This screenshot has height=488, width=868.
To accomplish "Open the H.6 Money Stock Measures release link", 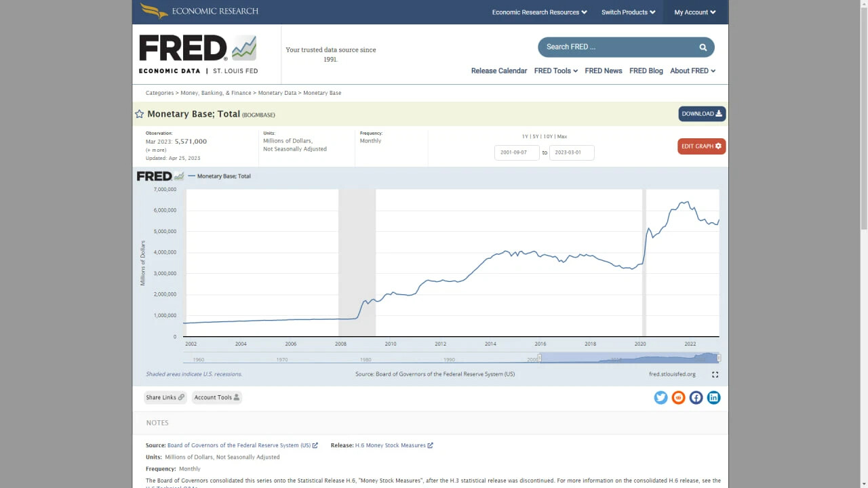I will (x=394, y=445).
